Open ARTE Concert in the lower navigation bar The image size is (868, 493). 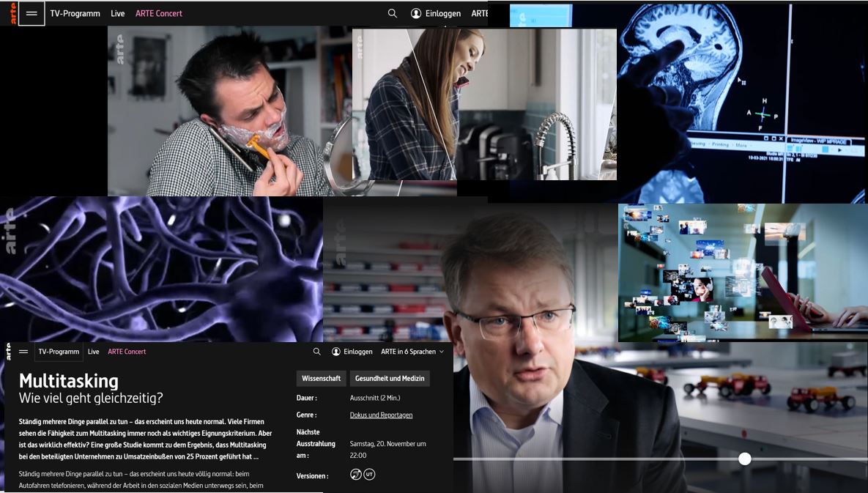coord(127,352)
